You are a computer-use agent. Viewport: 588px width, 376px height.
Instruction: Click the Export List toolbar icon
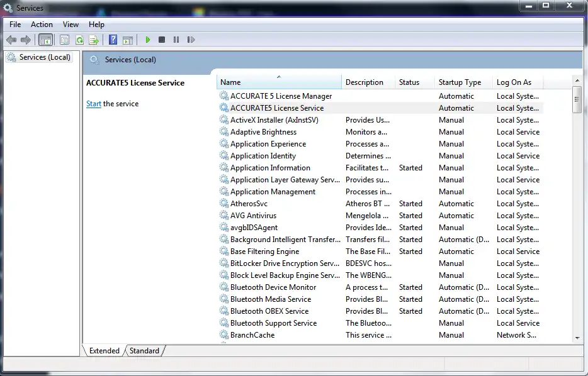tap(94, 40)
